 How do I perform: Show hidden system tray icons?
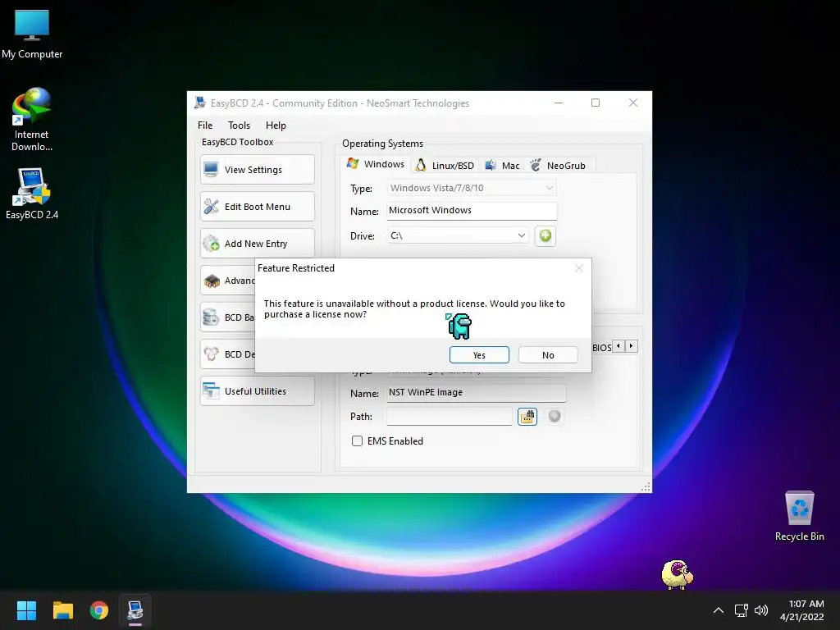(719, 610)
